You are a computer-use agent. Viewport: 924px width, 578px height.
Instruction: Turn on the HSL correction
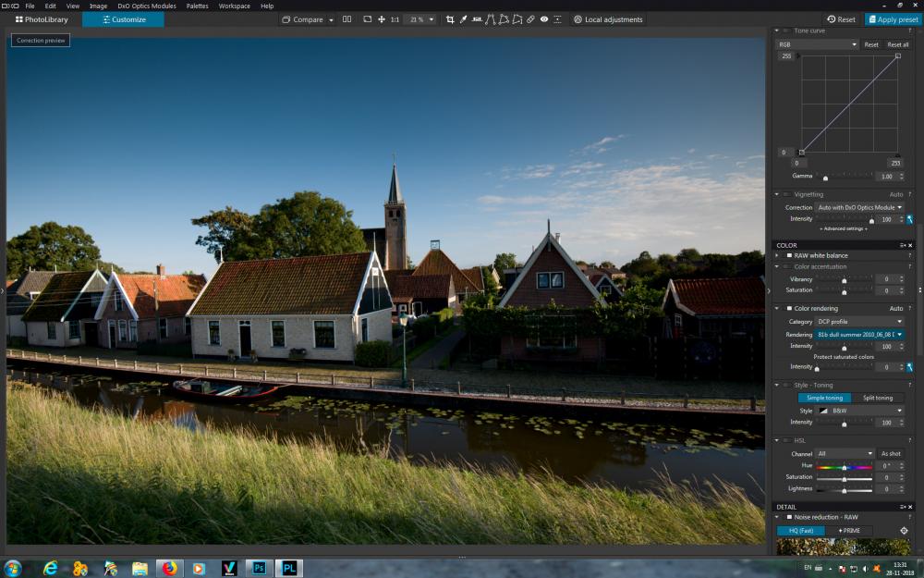(x=786, y=440)
